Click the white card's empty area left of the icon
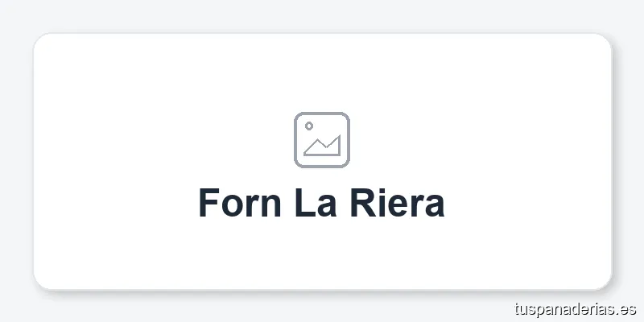The width and height of the screenshot is (644, 322). point(161,141)
